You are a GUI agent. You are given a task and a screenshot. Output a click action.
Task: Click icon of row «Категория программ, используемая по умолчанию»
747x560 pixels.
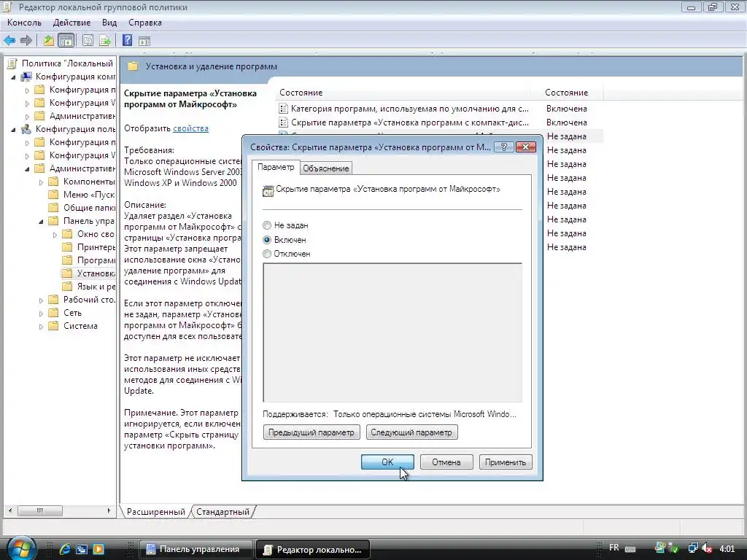point(283,109)
